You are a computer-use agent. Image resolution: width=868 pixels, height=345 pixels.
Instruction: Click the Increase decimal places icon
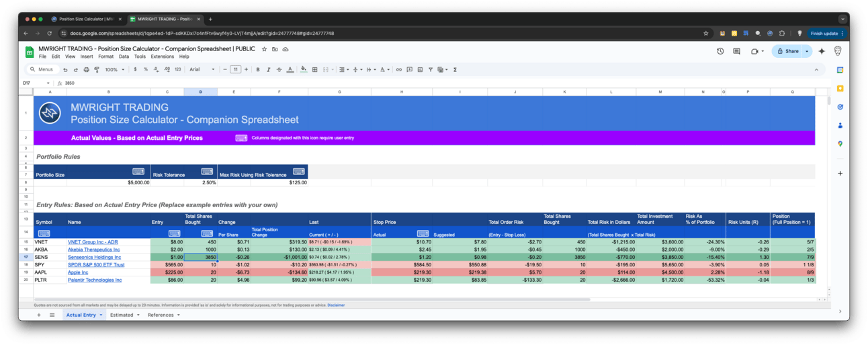click(x=167, y=69)
